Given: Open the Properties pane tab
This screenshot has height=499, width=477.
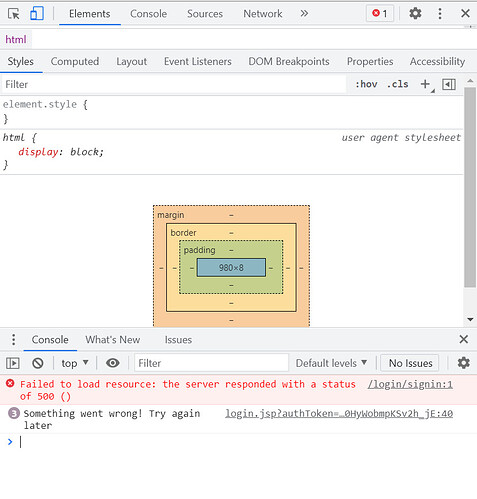Looking at the screenshot, I should (370, 62).
